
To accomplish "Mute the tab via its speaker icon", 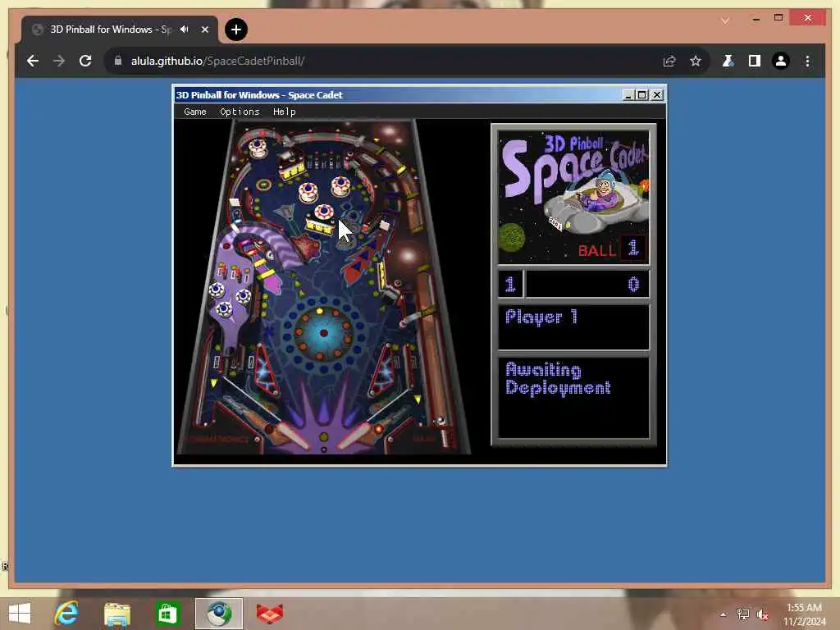I will click(185, 30).
